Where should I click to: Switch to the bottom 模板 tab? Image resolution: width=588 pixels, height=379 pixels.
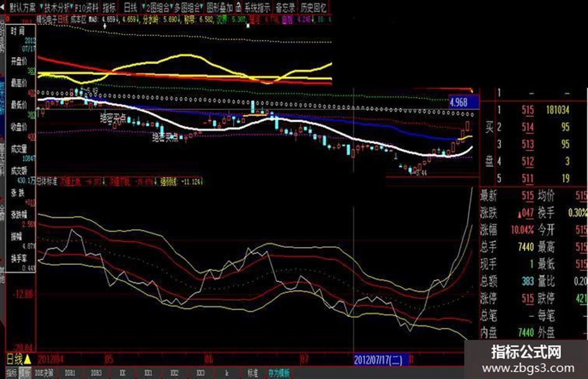[25, 373]
